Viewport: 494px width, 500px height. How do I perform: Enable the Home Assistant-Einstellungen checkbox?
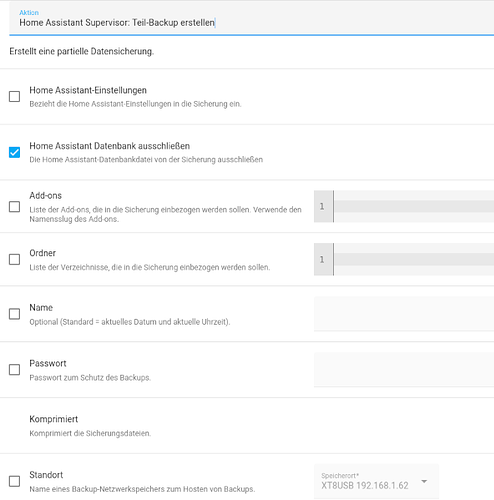click(x=14, y=97)
